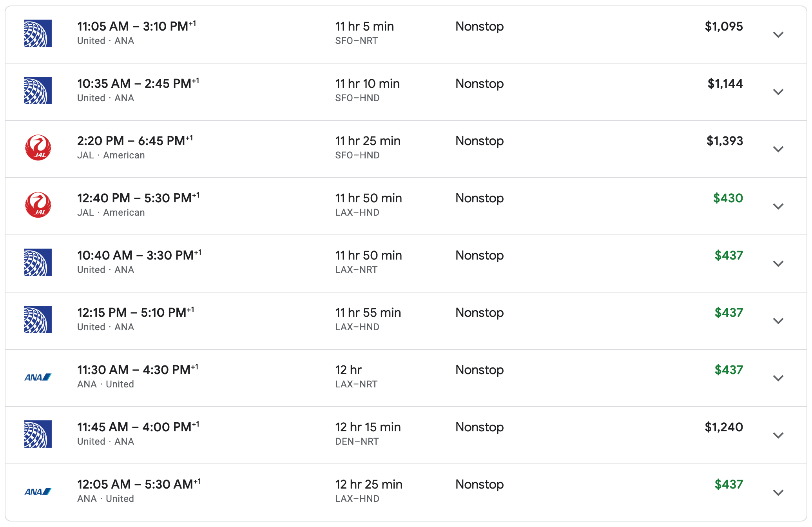Click Nonstop on the 2:20 PM flight
Image resolution: width=812 pixels, height=527 pixels.
(479, 141)
